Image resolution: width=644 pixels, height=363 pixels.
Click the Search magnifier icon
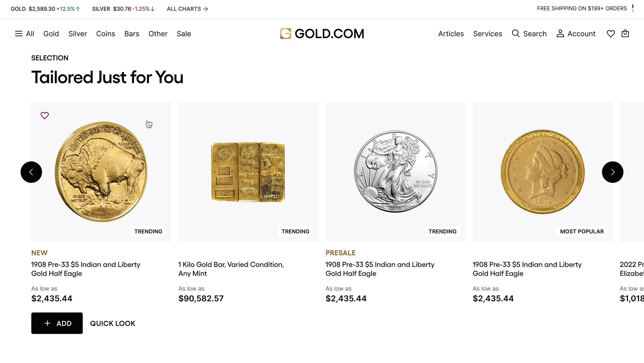(515, 34)
